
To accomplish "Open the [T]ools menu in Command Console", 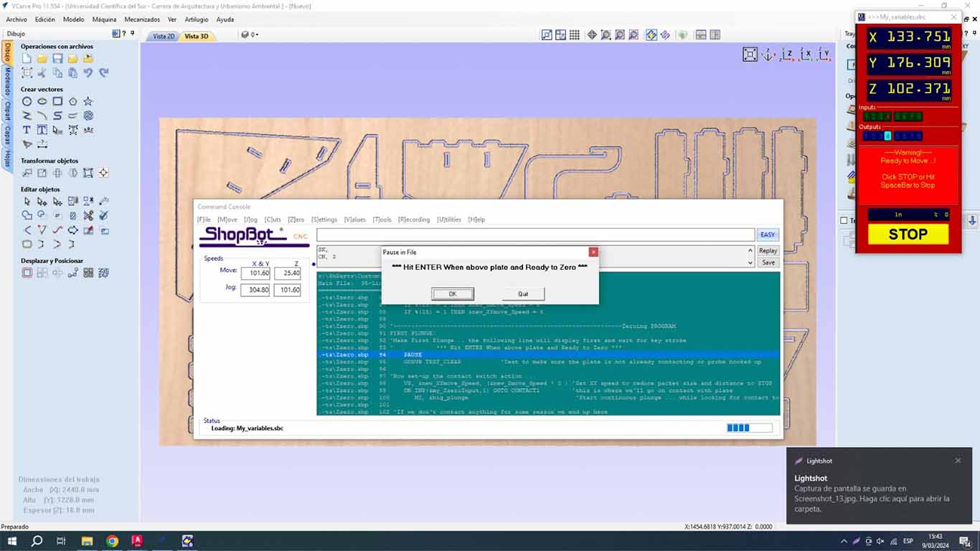I will 382,220.
